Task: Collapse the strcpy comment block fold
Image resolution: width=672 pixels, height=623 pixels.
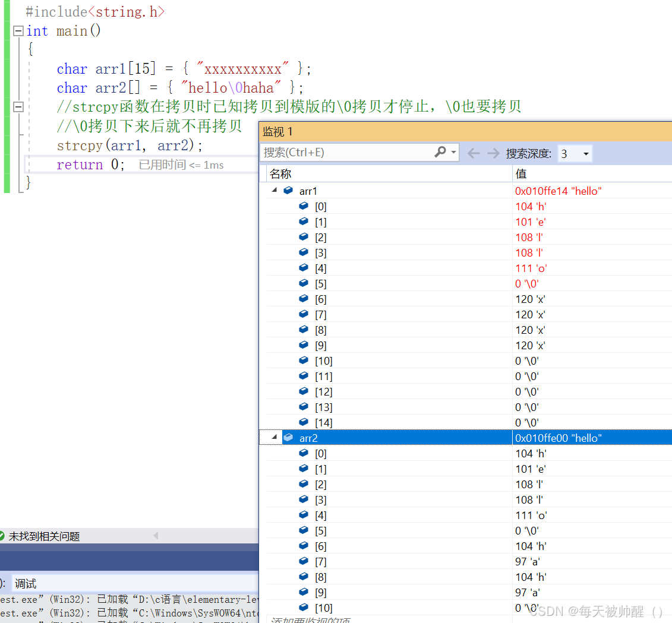Action: pos(18,107)
